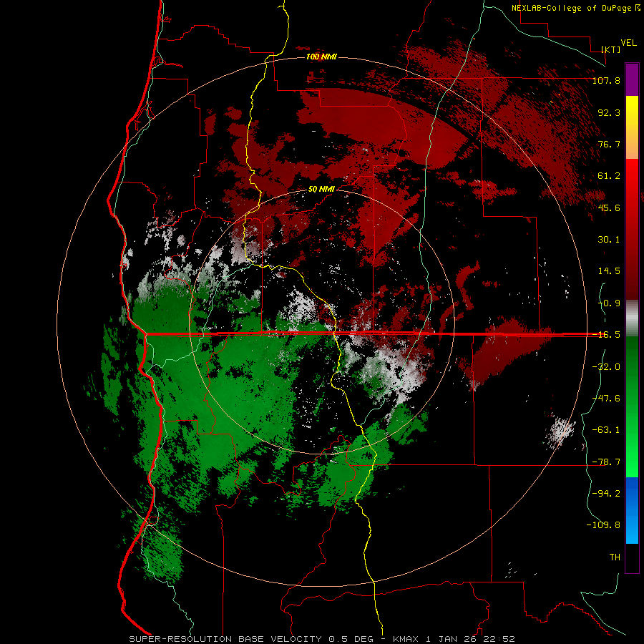Click the 61.2 velocity scale value

tap(609, 176)
